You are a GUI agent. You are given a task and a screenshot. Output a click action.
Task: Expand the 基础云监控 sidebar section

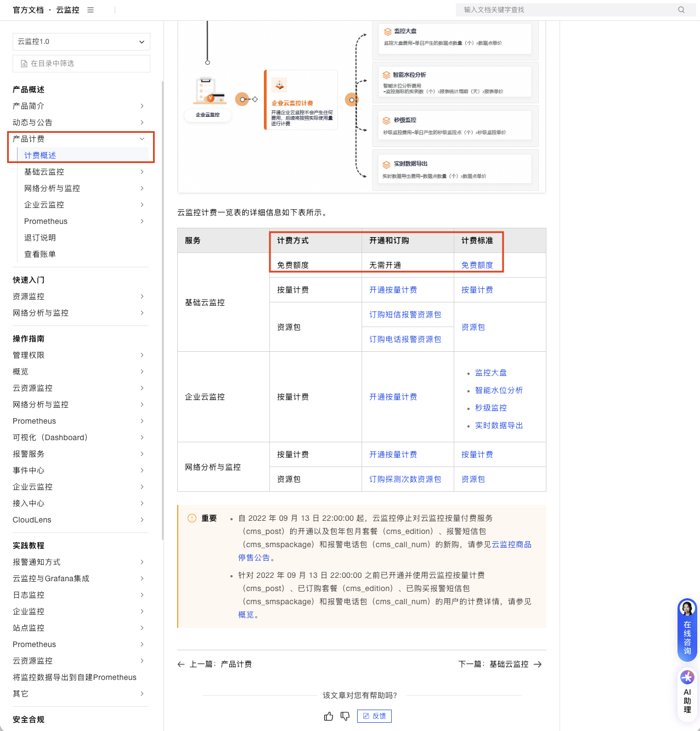coord(142,172)
